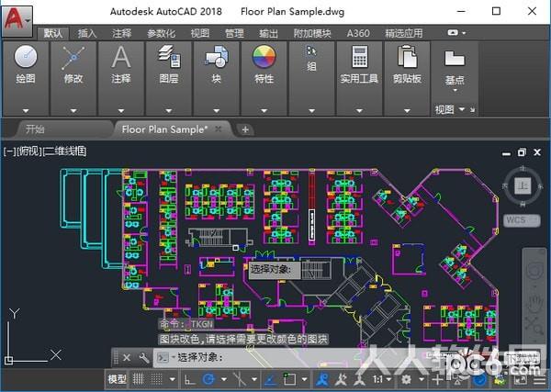Click the 模型 model space button
Screen dimensions: 551x392
coord(117,379)
